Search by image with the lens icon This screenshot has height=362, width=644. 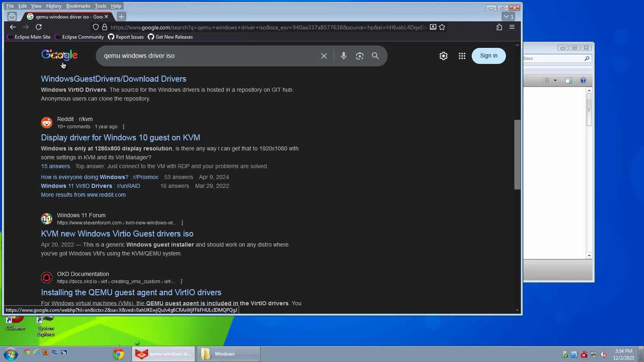pos(360,56)
